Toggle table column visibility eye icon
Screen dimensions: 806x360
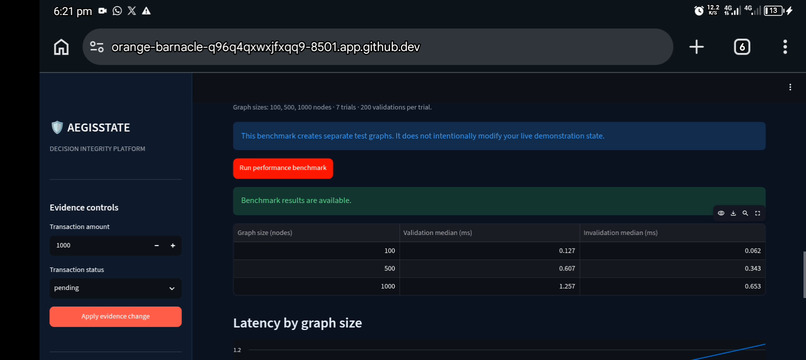[x=721, y=213]
